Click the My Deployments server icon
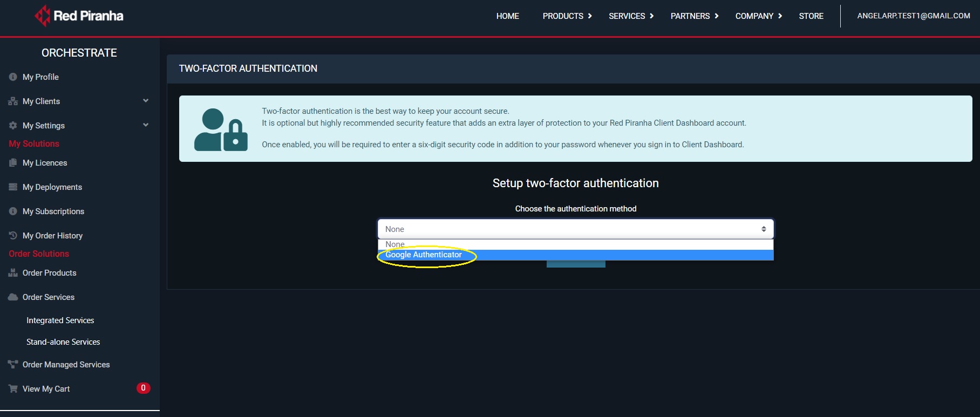 point(13,187)
